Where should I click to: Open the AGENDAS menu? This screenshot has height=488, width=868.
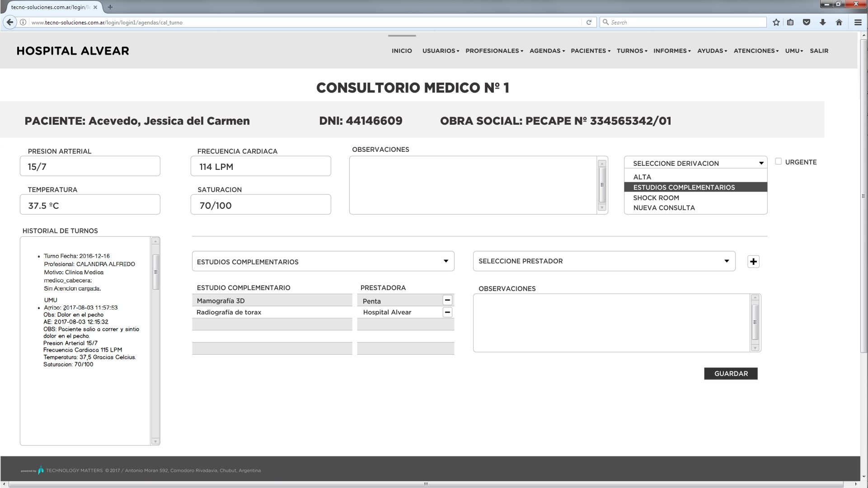pyautogui.click(x=547, y=51)
